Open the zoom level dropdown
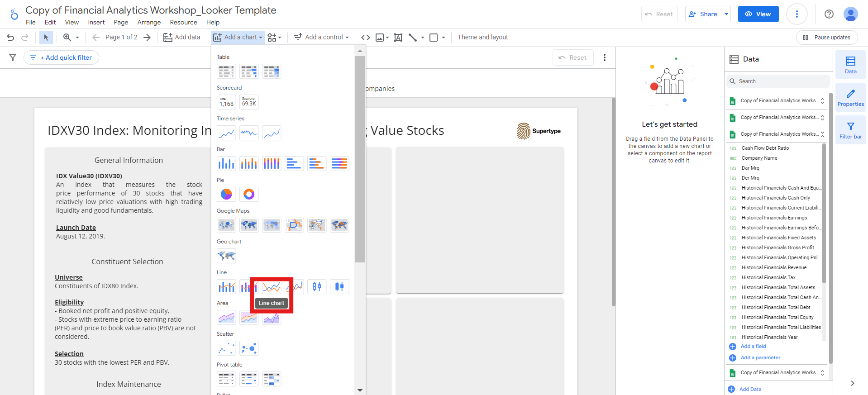 pos(71,38)
